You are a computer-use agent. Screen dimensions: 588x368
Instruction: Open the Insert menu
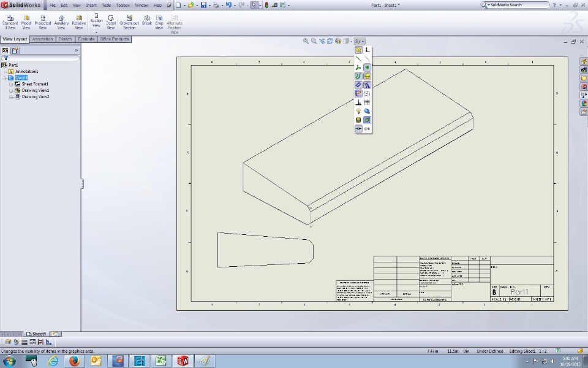click(91, 6)
